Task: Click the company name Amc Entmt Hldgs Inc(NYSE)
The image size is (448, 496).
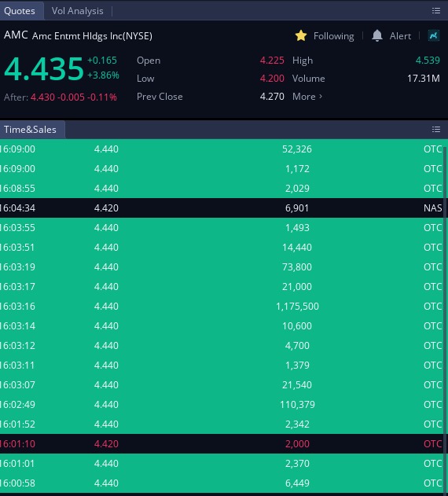Action: coord(92,36)
